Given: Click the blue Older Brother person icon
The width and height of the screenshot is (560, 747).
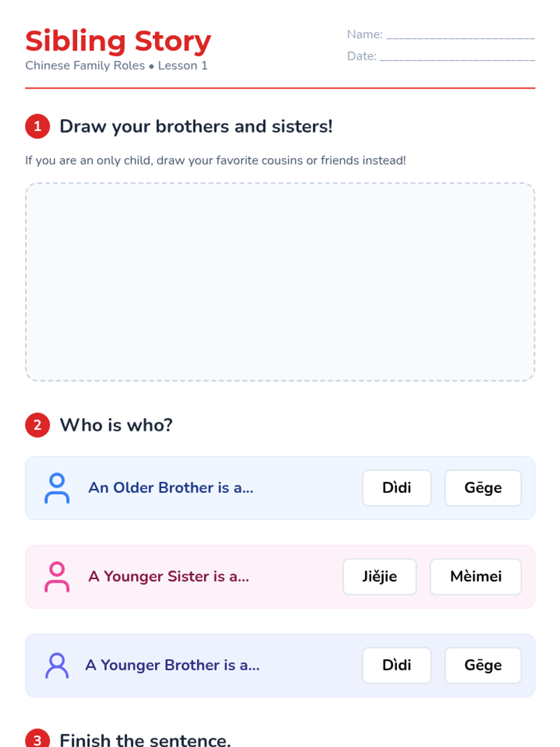Looking at the screenshot, I should [57, 488].
